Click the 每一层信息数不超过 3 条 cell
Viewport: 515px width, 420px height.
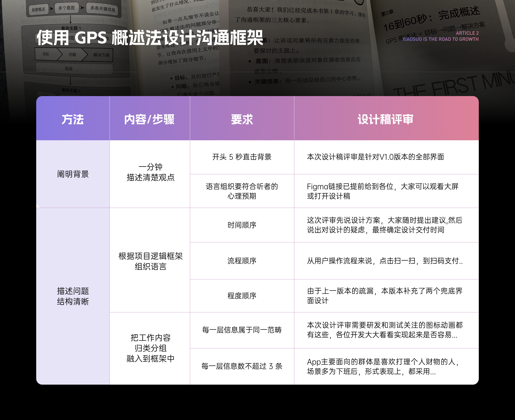[x=242, y=366]
